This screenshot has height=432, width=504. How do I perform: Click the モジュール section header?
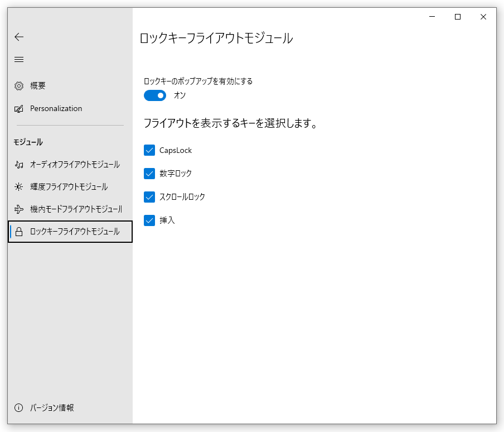[28, 142]
